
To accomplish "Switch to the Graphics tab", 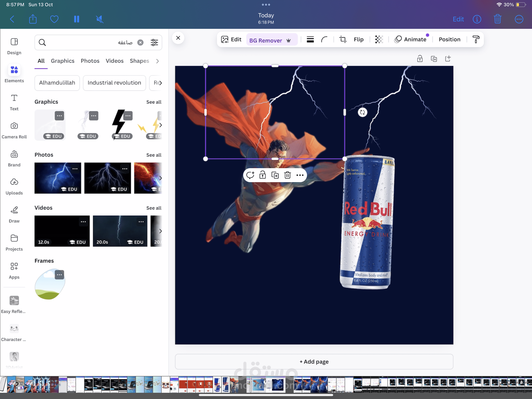I will (63, 61).
